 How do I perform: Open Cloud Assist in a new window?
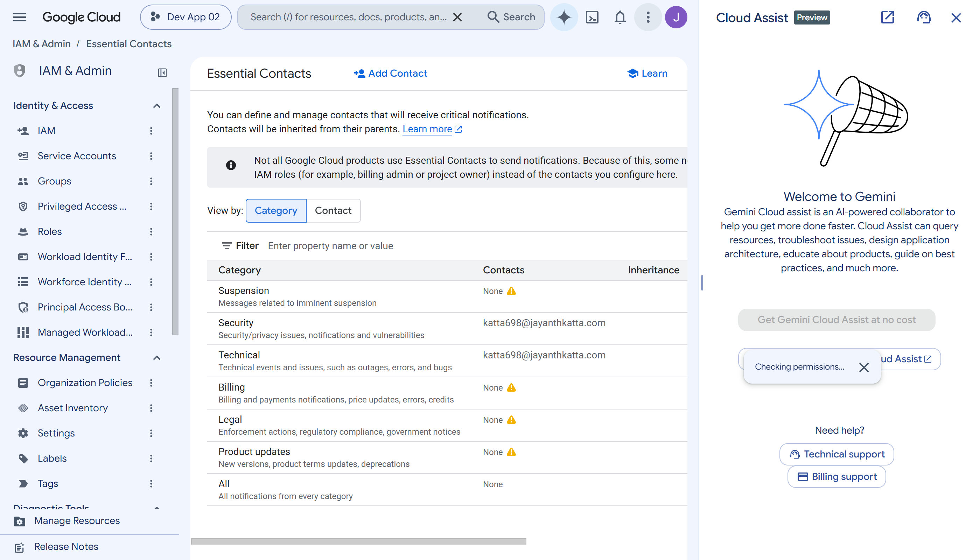click(x=887, y=17)
